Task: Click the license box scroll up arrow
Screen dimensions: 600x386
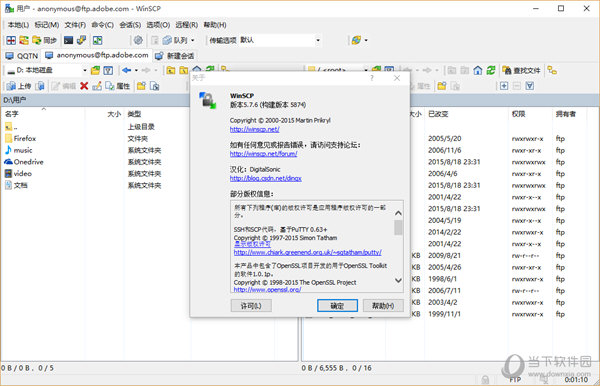Action: click(x=398, y=213)
